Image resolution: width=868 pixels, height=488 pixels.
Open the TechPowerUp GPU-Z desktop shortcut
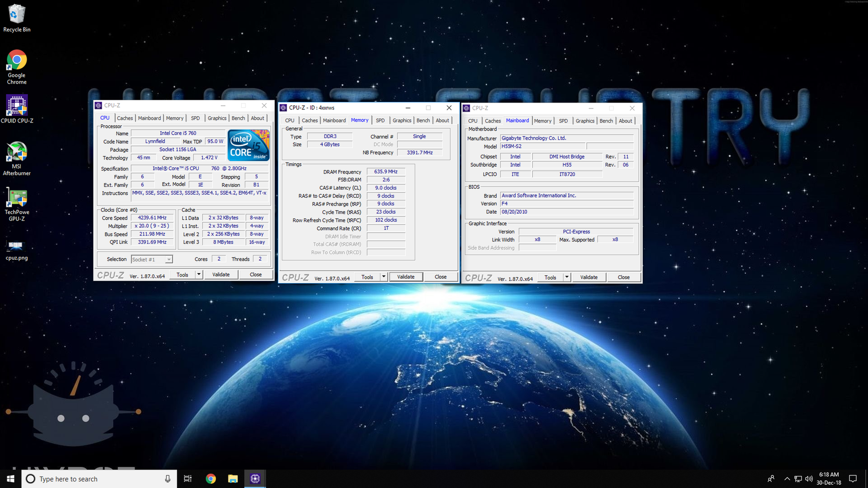pyautogui.click(x=17, y=205)
